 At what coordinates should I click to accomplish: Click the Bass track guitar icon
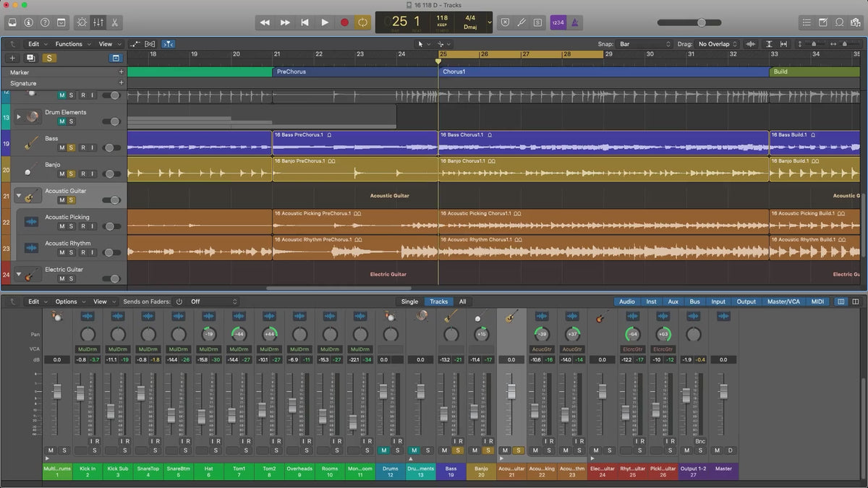tap(30, 143)
